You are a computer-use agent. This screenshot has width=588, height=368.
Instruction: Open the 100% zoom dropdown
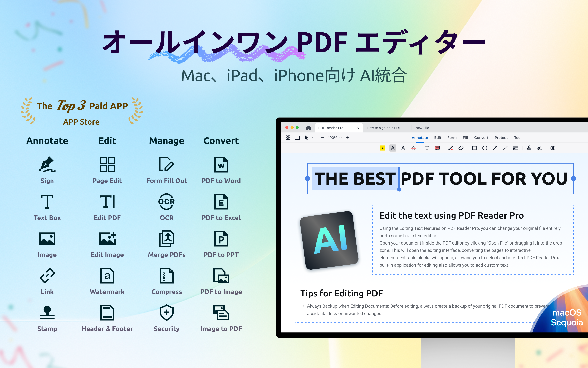(x=335, y=138)
